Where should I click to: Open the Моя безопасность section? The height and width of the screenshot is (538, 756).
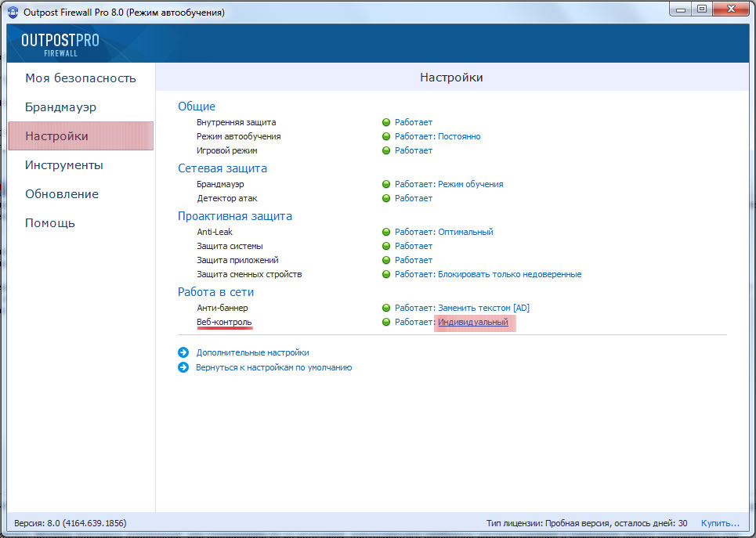[81, 78]
